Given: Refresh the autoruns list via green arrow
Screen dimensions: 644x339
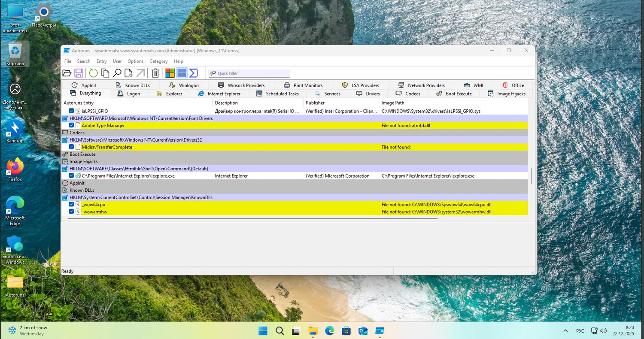Looking at the screenshot, I should (93, 73).
